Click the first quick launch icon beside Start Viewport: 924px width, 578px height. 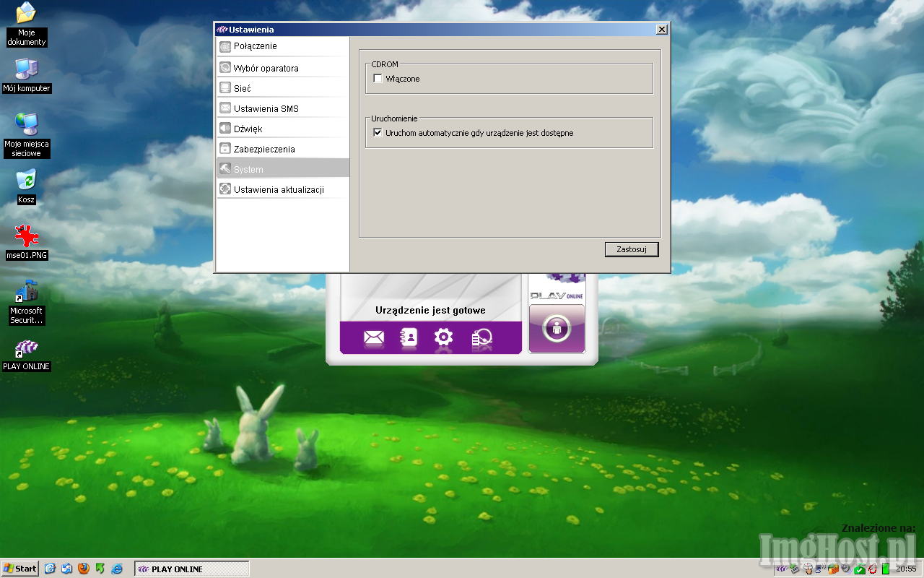50,569
